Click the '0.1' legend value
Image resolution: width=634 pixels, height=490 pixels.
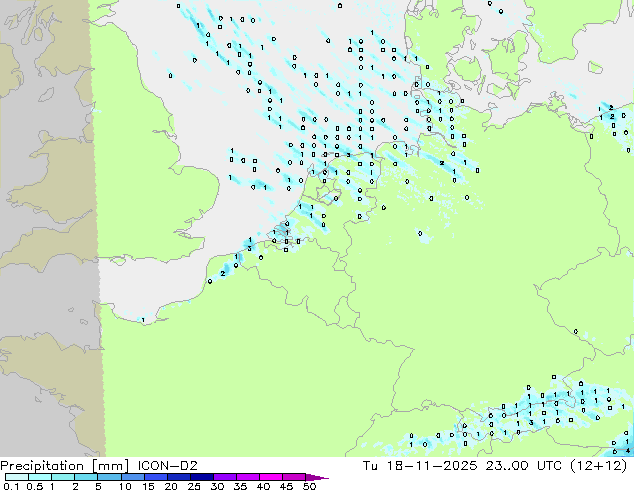click(11, 486)
